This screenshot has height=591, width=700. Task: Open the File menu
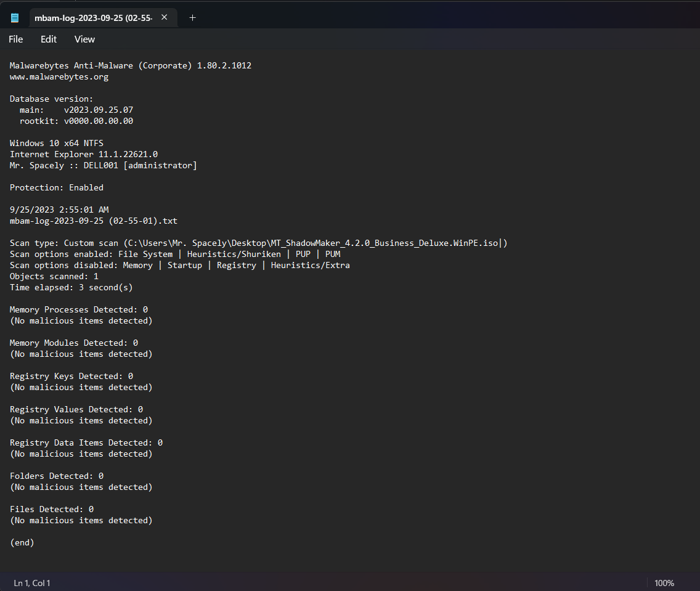click(x=15, y=39)
